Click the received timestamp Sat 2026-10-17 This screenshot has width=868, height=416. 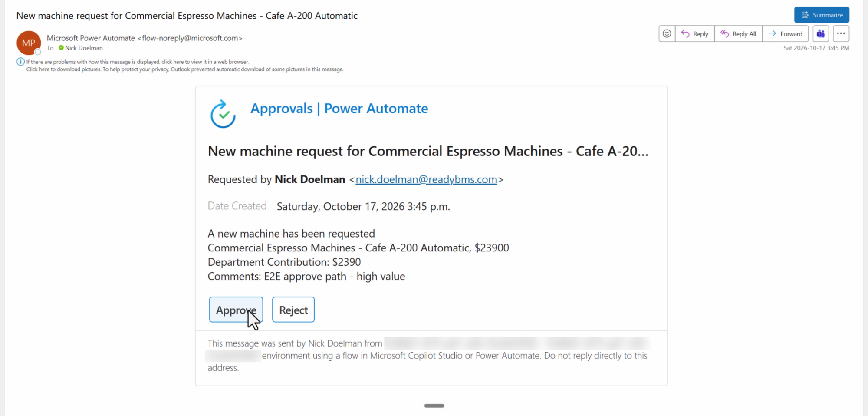pyautogui.click(x=816, y=48)
